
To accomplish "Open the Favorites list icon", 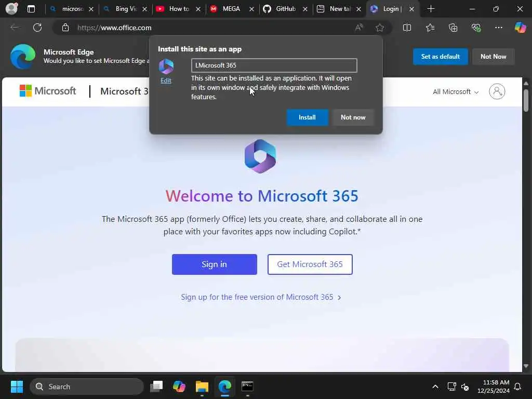I will click(x=430, y=28).
